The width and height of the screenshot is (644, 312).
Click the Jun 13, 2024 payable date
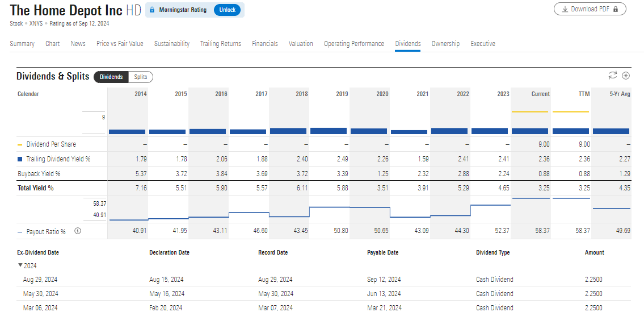[384, 293]
